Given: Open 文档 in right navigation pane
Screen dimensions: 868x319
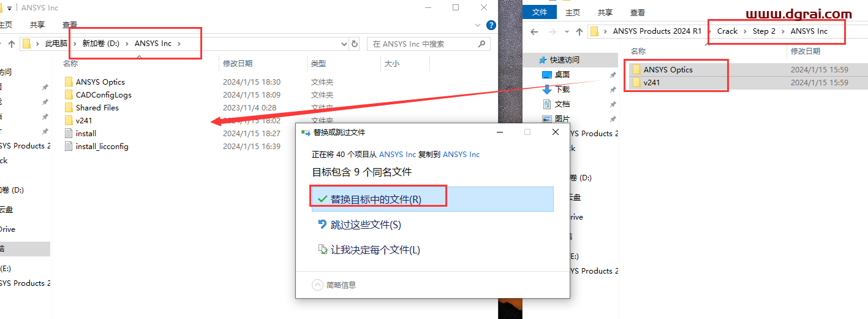Looking at the screenshot, I should [x=562, y=104].
